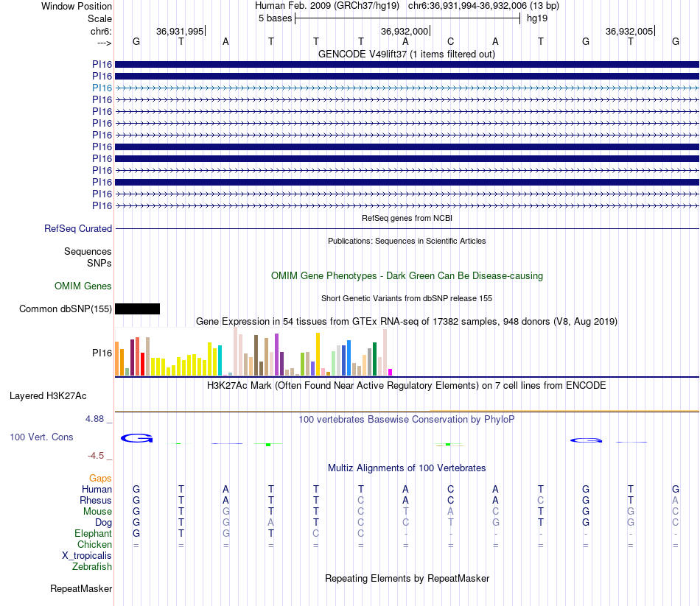
Task: Select the Elephant alignment row label
Action: point(93,534)
